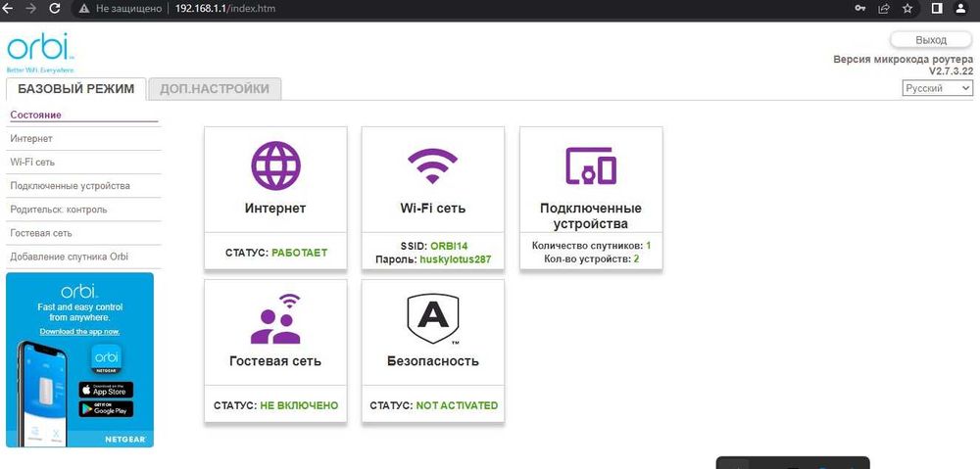Click the Internet globe icon
Viewport: 980px width, 469px height.
click(275, 166)
